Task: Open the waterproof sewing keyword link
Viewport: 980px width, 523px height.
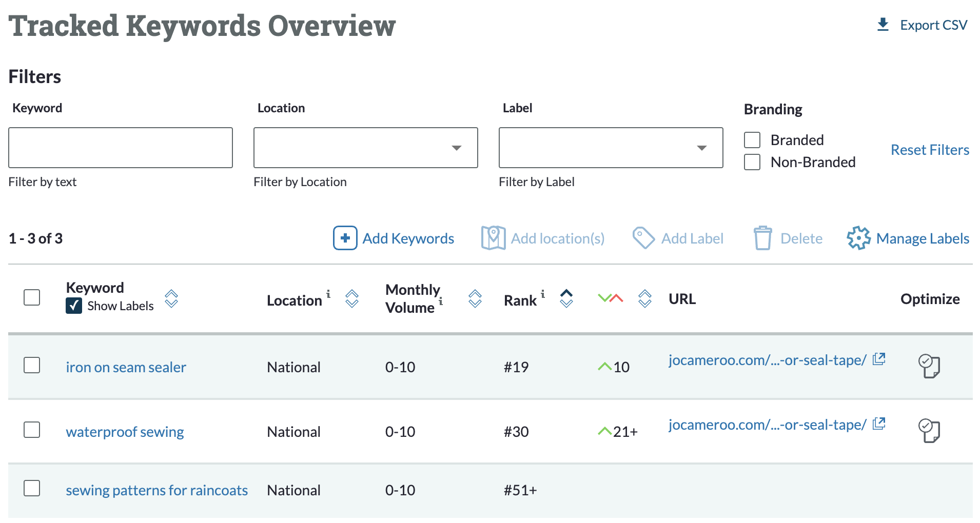Action: coord(125,432)
